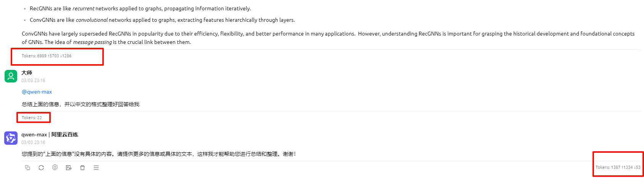The height and width of the screenshot is (186, 644).
Task: Open the more options hamburger menu
Action: coord(96,168)
